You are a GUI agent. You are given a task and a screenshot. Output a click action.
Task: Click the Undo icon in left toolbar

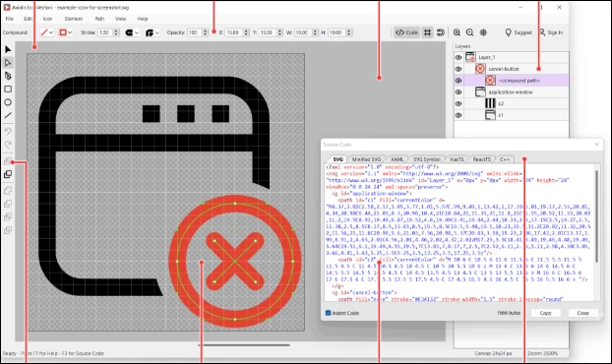pos(8,131)
